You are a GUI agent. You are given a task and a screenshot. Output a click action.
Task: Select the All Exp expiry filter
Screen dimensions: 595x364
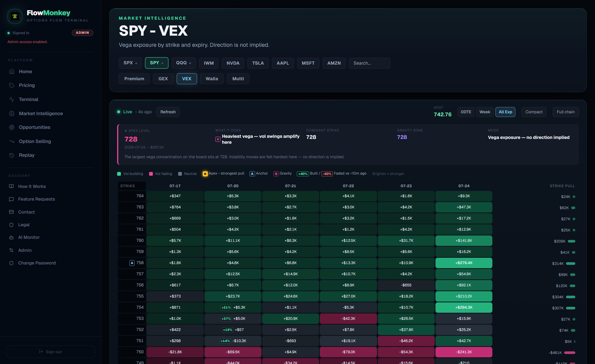coord(505,112)
